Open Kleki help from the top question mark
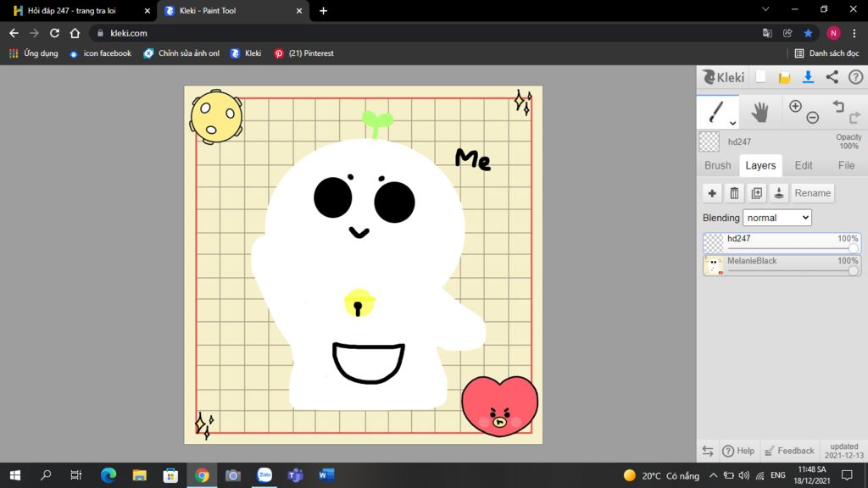This screenshot has height=488, width=868. 855,77
